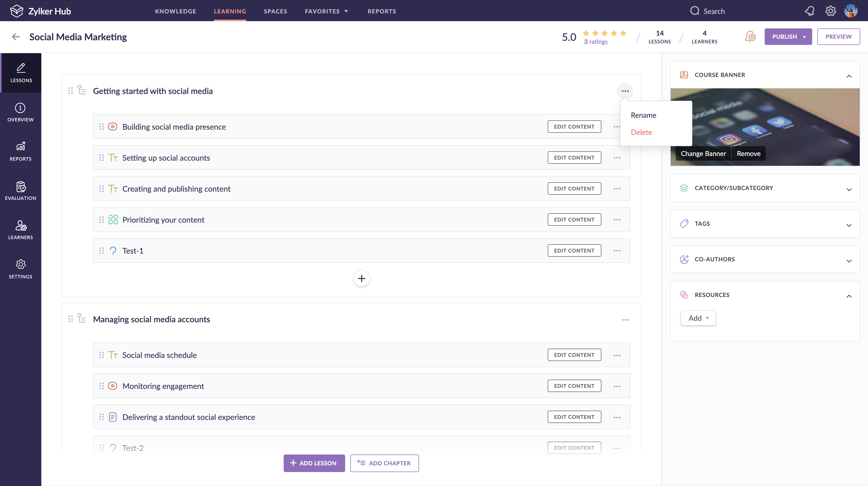The height and width of the screenshot is (486, 868).
Task: Click the course settings gear beside Publish
Action: click(750, 37)
